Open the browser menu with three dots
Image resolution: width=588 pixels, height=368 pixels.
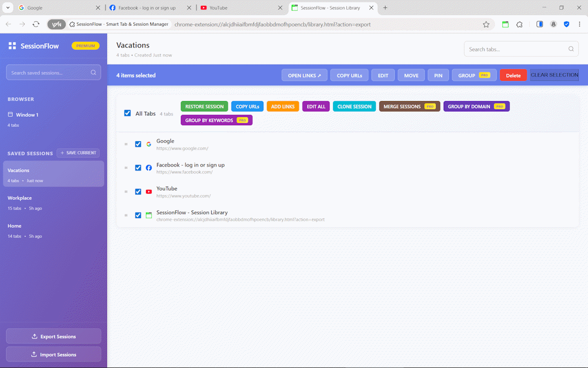[579, 24]
